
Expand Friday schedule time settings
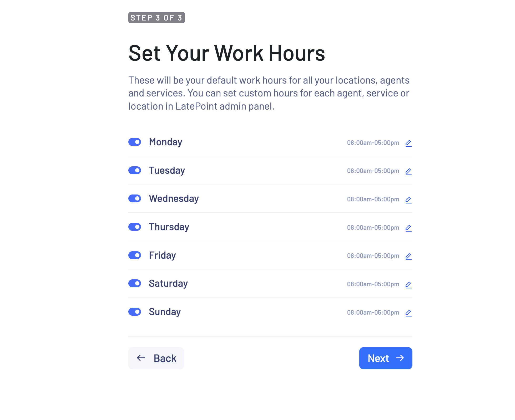[408, 255]
